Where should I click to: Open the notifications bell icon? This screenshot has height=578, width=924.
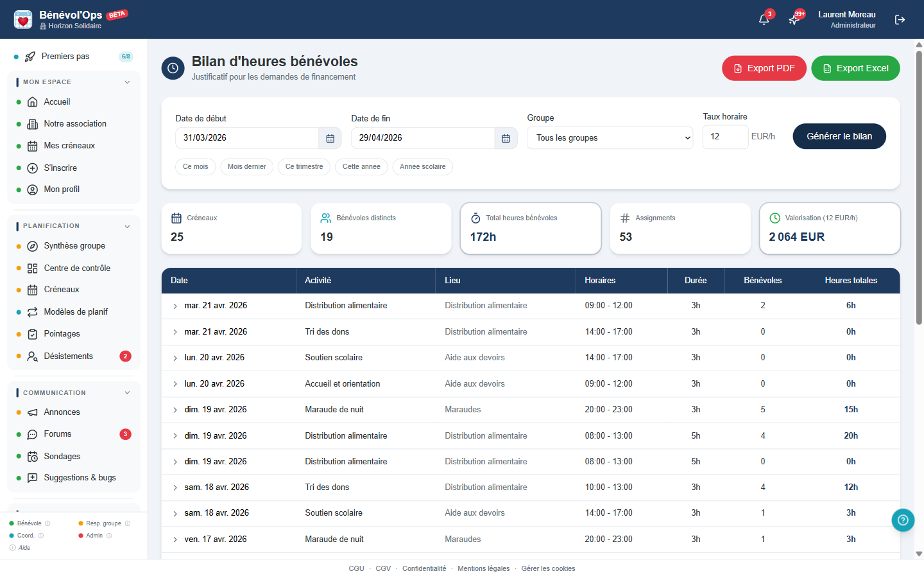click(764, 19)
